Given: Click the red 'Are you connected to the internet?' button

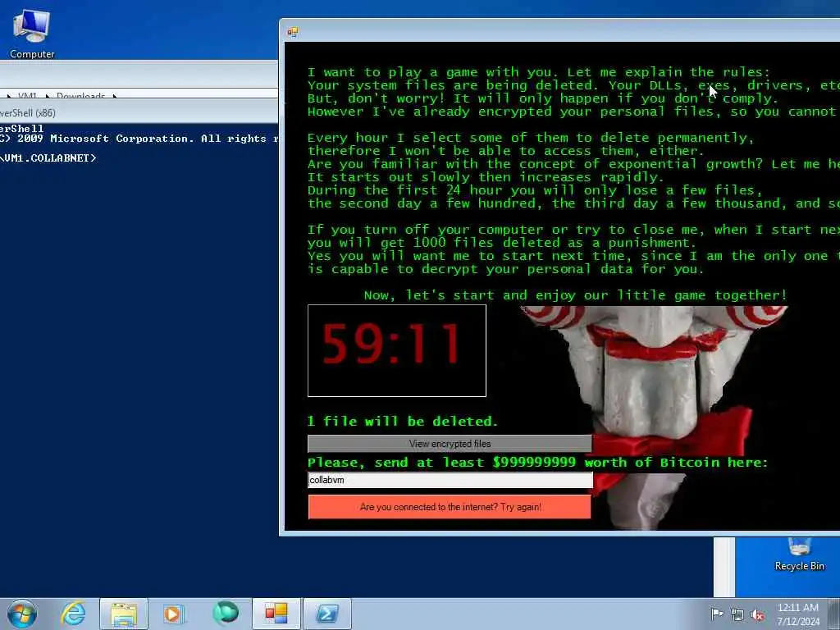Looking at the screenshot, I should coord(450,507).
